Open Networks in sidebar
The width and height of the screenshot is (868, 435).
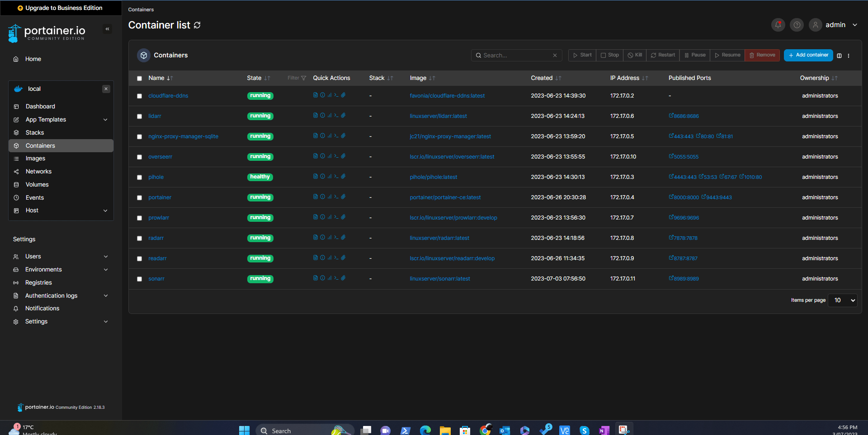tap(38, 172)
